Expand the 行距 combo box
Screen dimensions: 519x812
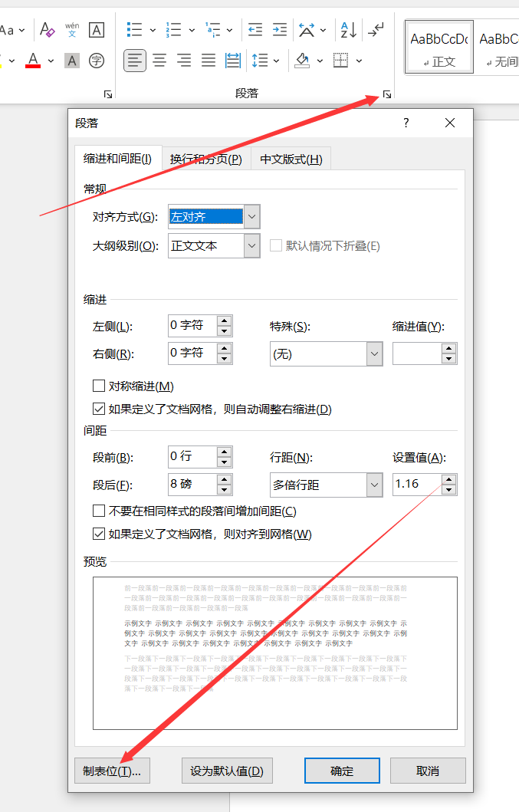374,485
